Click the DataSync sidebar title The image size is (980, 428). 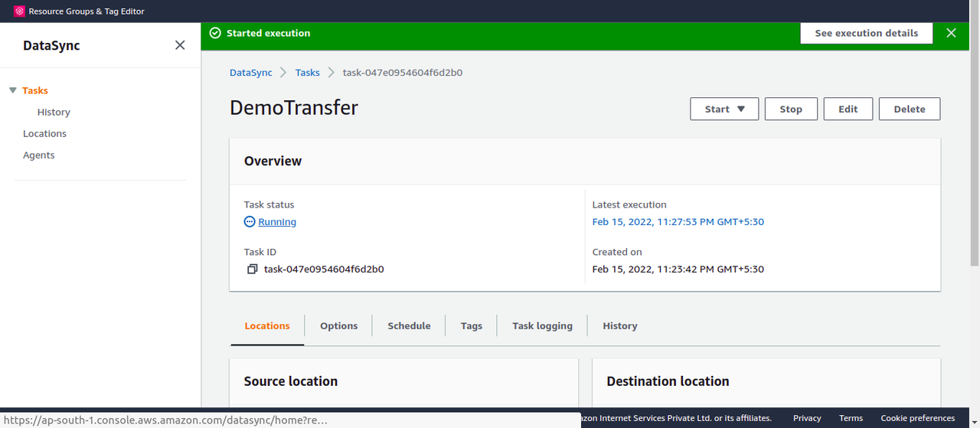click(x=51, y=45)
